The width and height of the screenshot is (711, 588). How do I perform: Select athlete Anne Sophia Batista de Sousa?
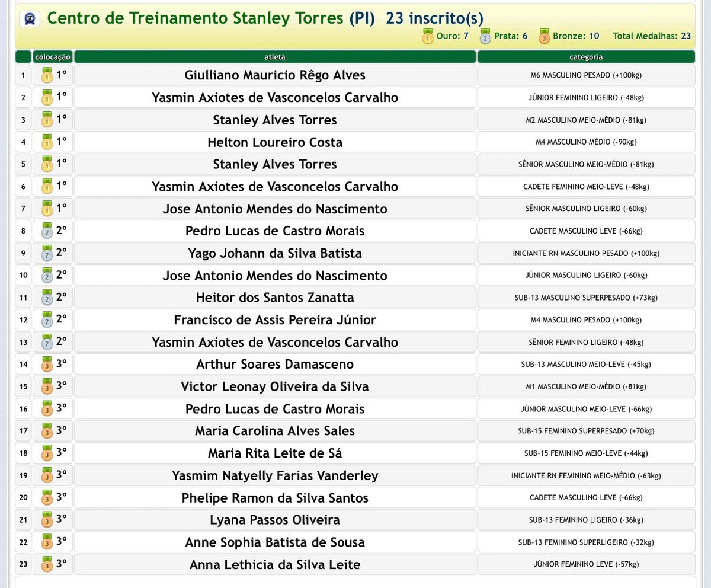275,542
